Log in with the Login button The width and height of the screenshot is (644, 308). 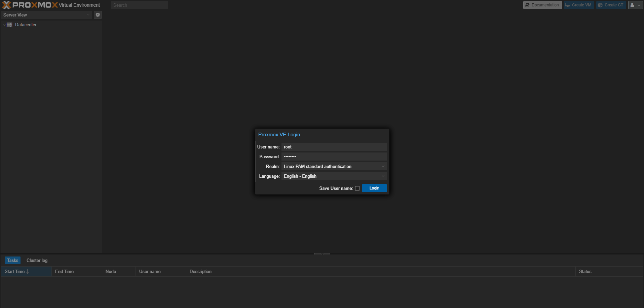pos(374,188)
